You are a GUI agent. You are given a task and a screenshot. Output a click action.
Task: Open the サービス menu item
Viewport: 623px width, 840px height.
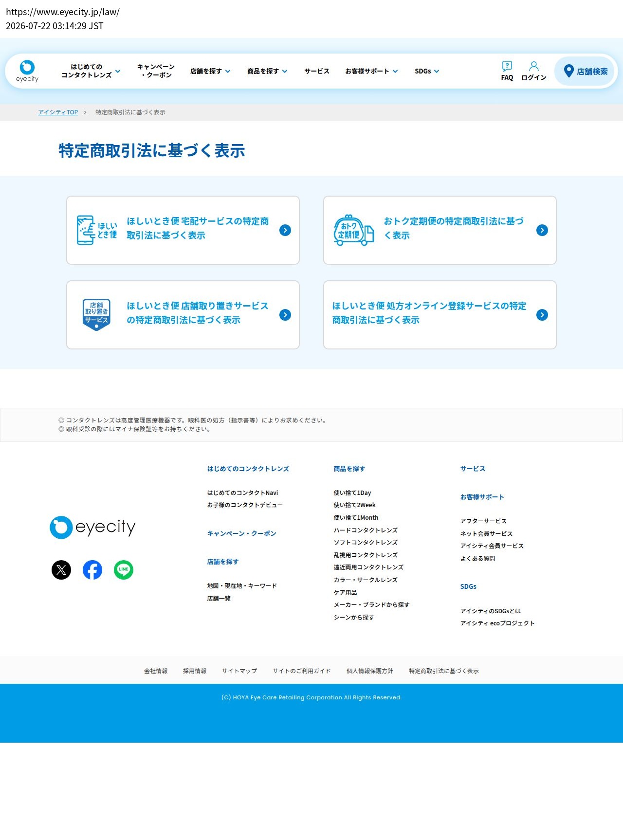click(x=317, y=71)
